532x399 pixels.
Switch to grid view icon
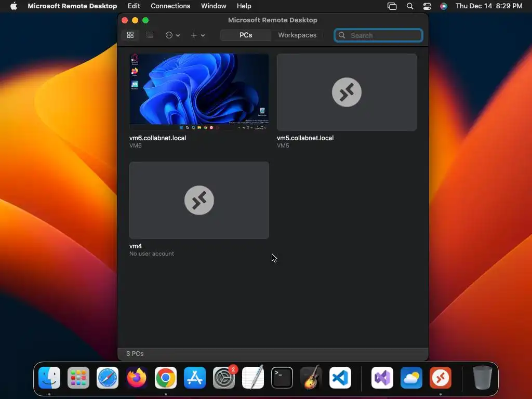pos(130,35)
